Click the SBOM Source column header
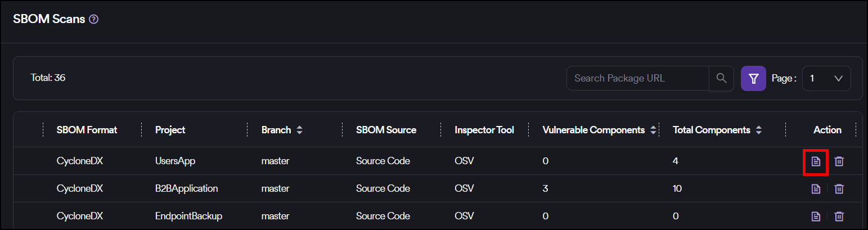The image size is (868, 230). coord(386,130)
